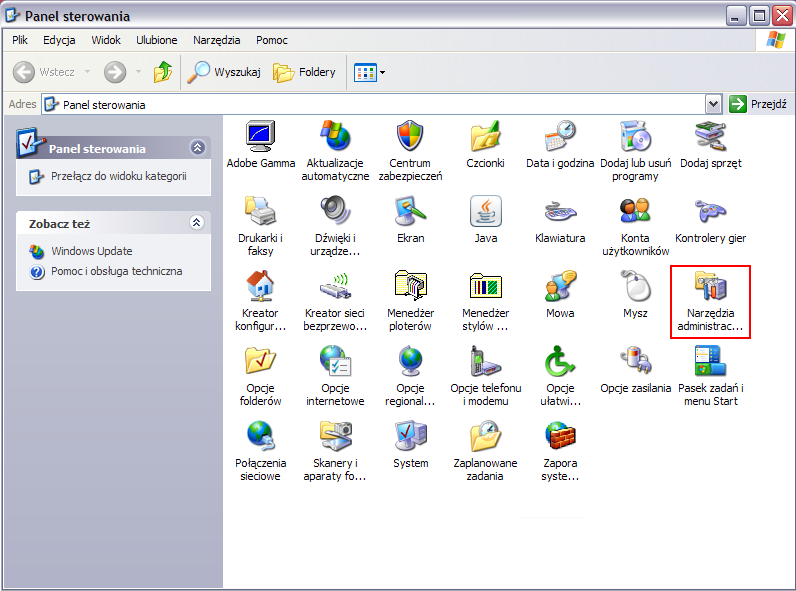
Task: Open Konta użytkowników icon
Action: 635,211
